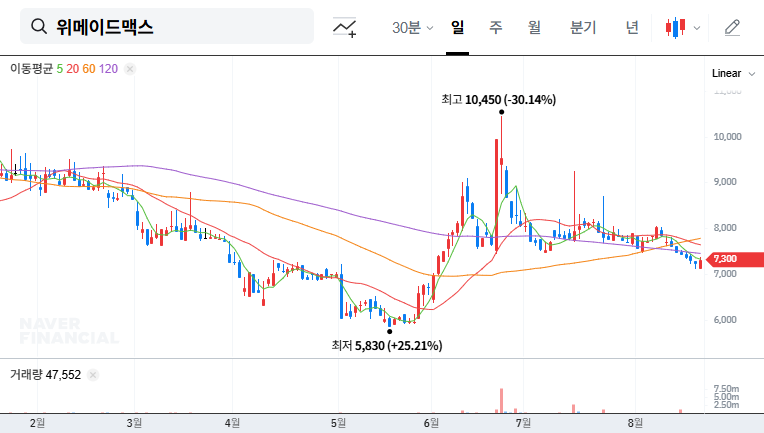Expand the 30분 interval dropdown
The height and width of the screenshot is (433, 764).
412,27
